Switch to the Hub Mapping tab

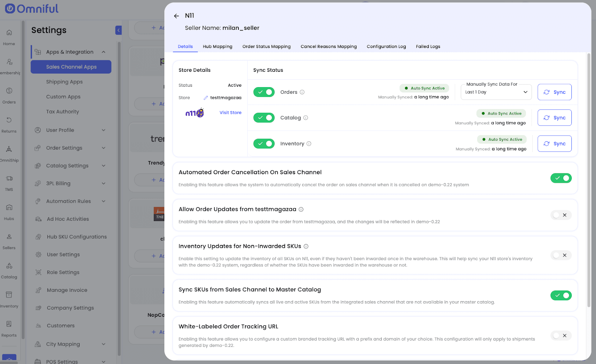tap(217, 47)
